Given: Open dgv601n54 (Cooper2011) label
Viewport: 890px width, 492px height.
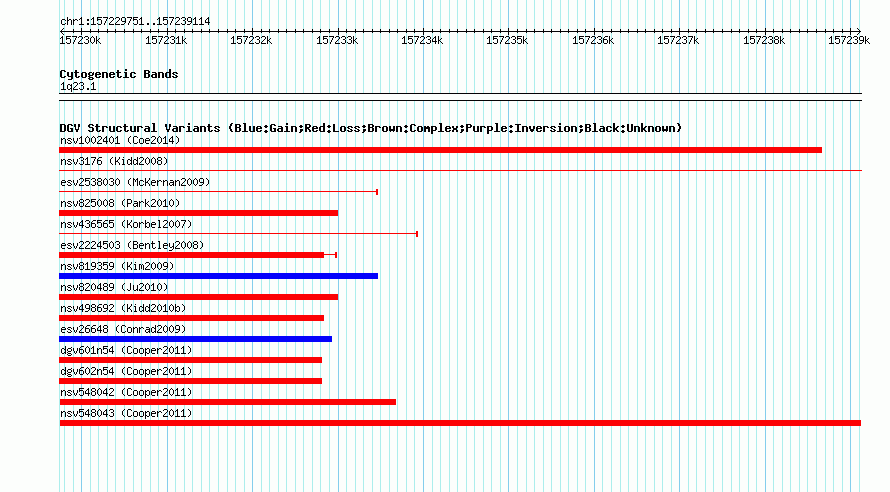Looking at the screenshot, I should 126,350.
